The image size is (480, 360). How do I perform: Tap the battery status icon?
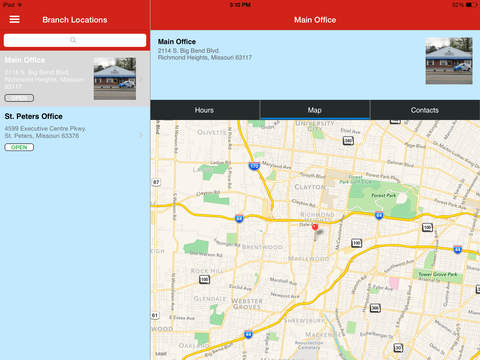tap(471, 5)
